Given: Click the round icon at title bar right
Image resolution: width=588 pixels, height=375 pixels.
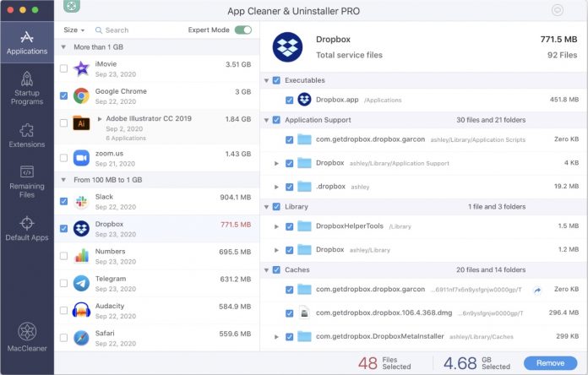Looking at the screenshot, I should tap(558, 10).
